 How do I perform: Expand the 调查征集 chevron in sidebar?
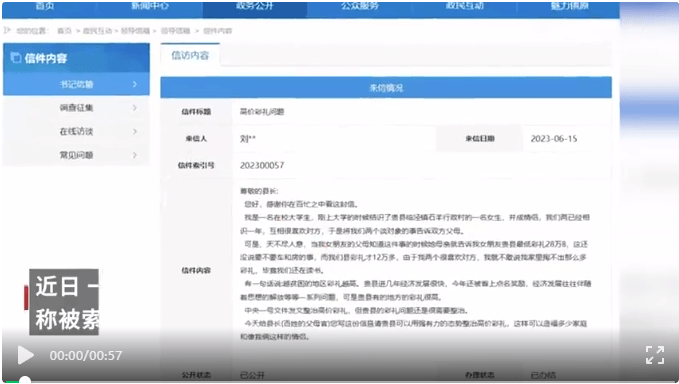(135, 107)
